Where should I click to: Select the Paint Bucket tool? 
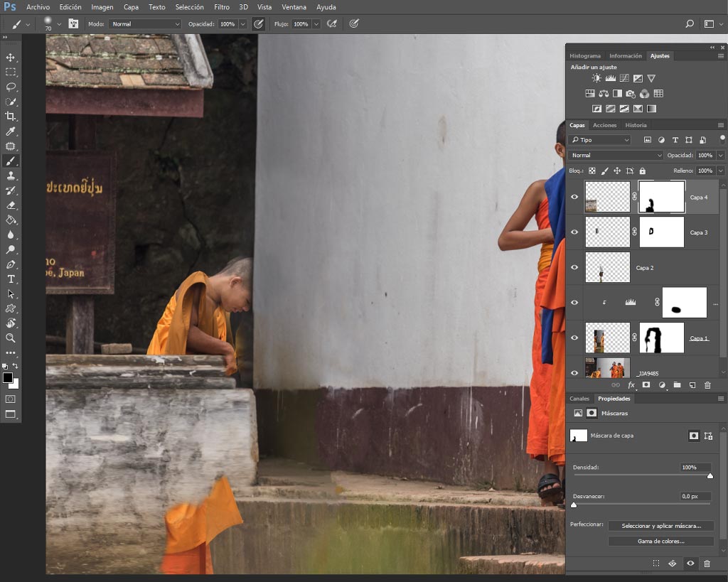10,220
